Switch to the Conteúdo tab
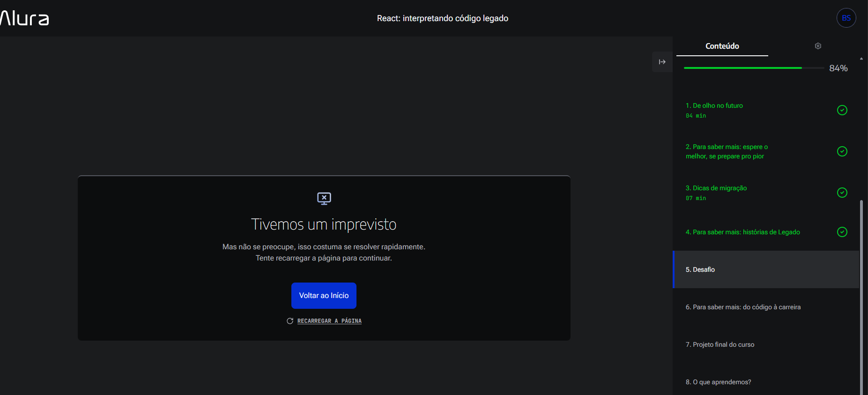The image size is (868, 395). 722,46
